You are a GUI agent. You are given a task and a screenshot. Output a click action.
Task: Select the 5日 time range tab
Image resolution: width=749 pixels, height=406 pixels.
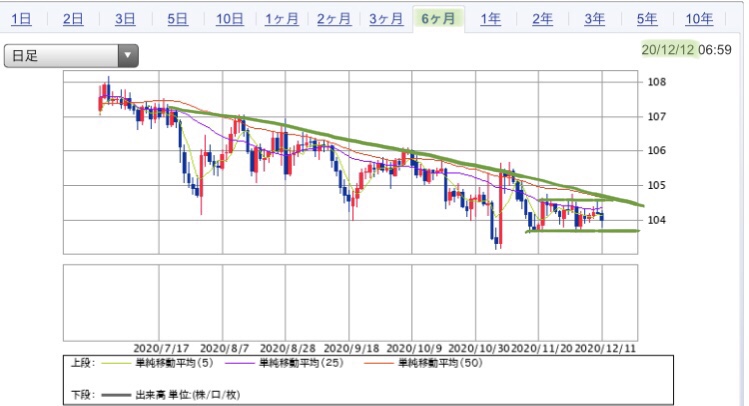[177, 19]
